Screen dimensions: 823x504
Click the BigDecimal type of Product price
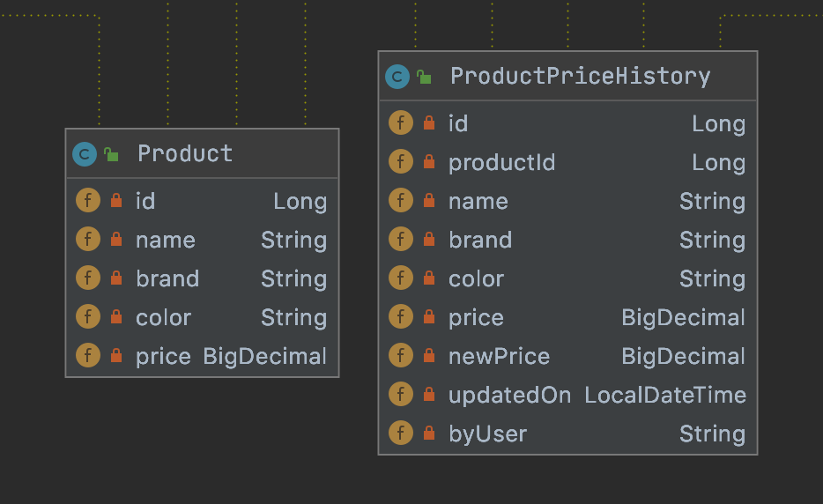point(265,356)
